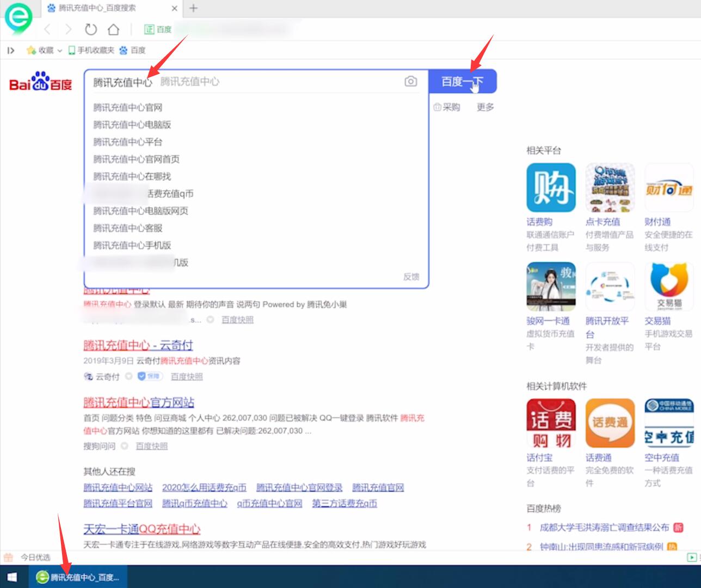Select 腾讯充值中心_百度 taskbar window
Image resolution: width=701 pixels, height=588 pixels.
[78, 577]
